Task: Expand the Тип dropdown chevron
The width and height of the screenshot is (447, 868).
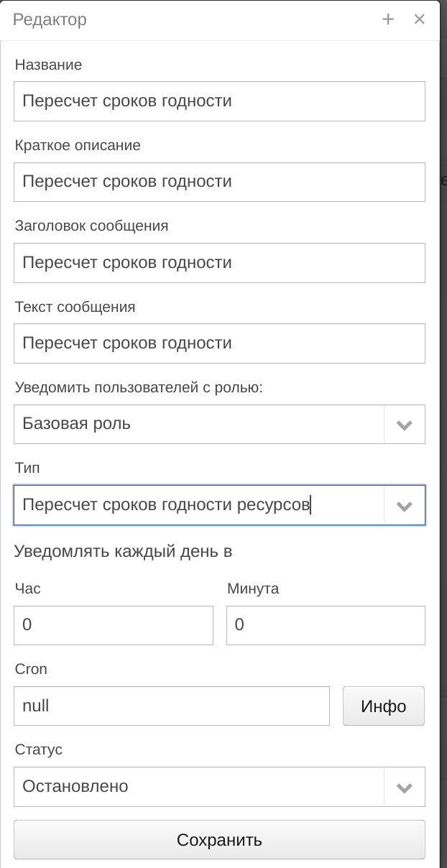Action: [x=405, y=505]
